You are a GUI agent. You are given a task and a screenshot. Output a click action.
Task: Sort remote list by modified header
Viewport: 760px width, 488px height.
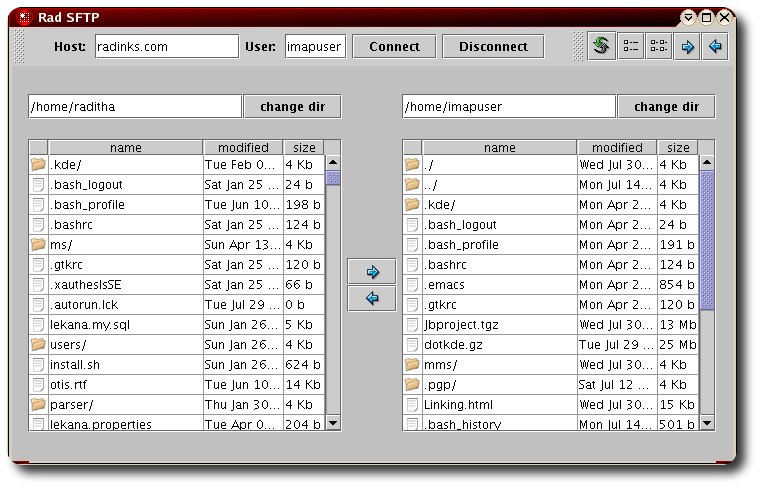tap(617, 147)
